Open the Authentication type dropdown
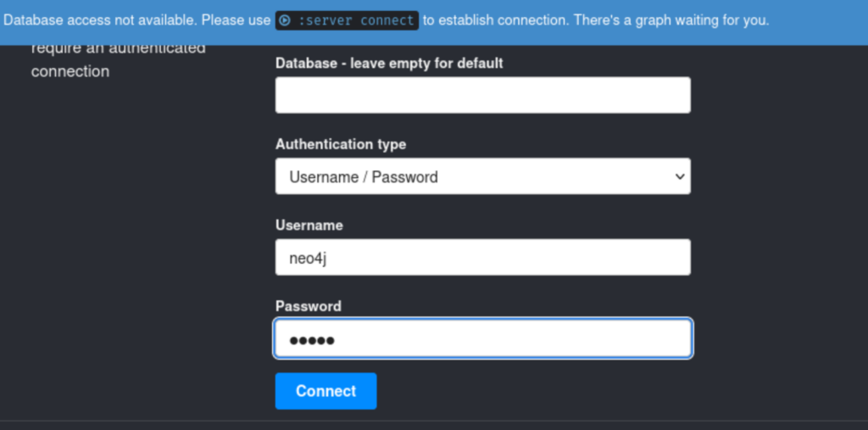This screenshot has height=430, width=868. (482, 176)
